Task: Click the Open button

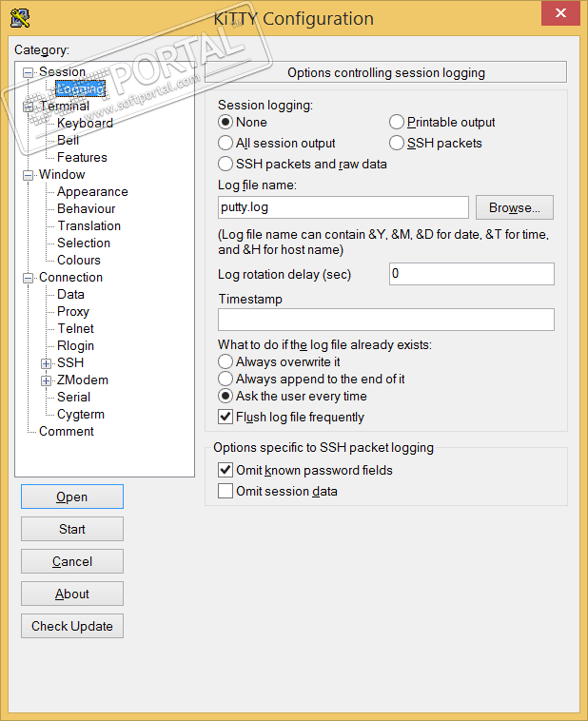Action: [x=72, y=497]
